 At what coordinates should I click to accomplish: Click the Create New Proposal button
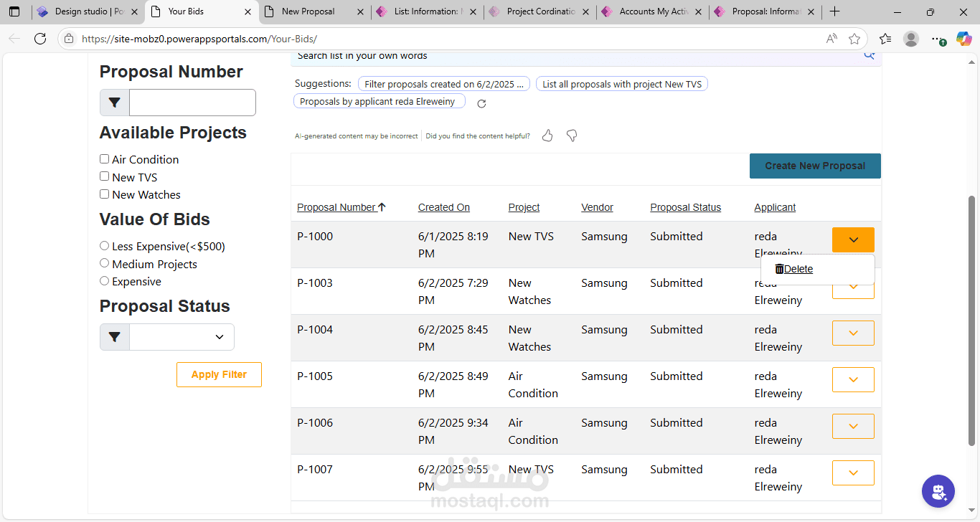click(815, 166)
